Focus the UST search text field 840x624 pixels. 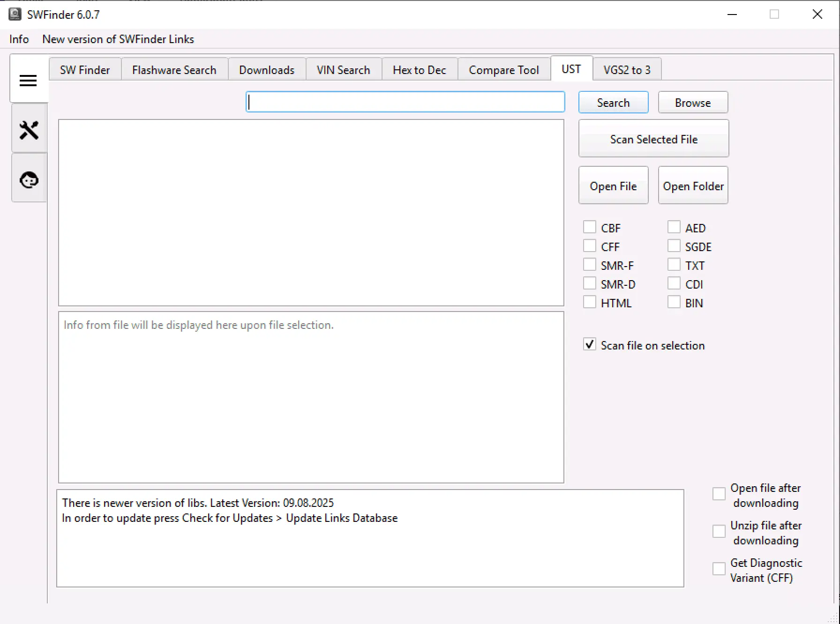[405, 102]
